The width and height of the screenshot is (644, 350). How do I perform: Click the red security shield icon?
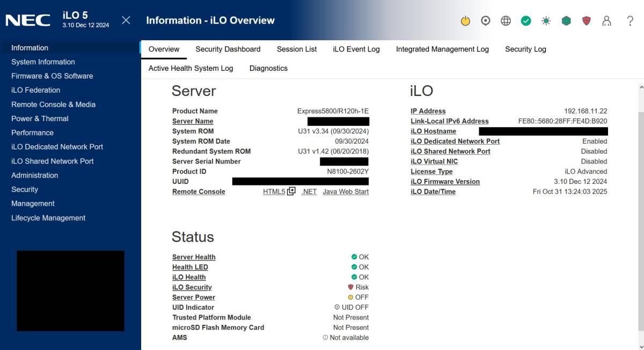point(587,21)
